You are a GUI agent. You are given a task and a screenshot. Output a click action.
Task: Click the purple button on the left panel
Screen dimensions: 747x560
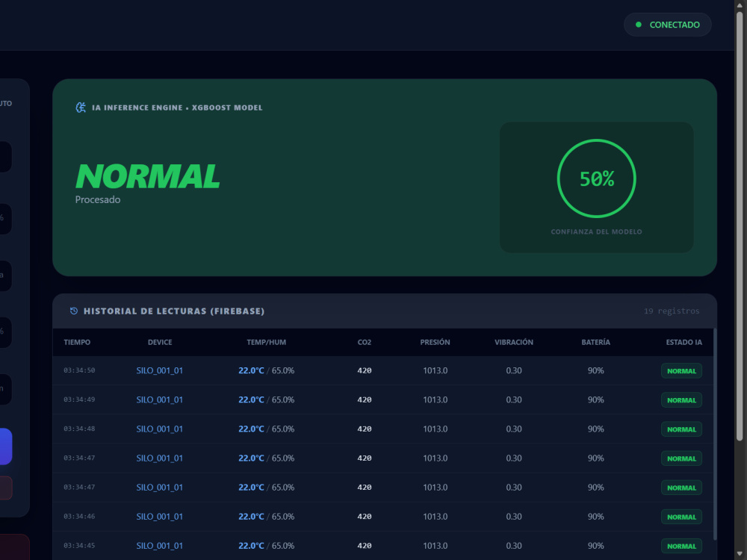[5, 447]
